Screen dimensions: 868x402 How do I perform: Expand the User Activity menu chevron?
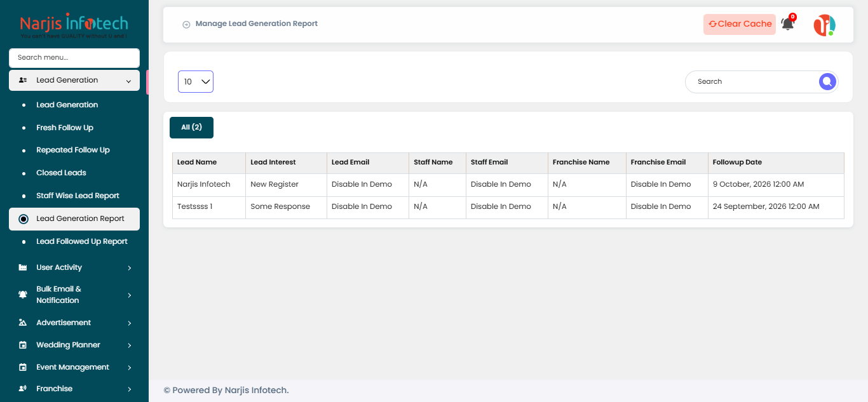[x=129, y=268]
